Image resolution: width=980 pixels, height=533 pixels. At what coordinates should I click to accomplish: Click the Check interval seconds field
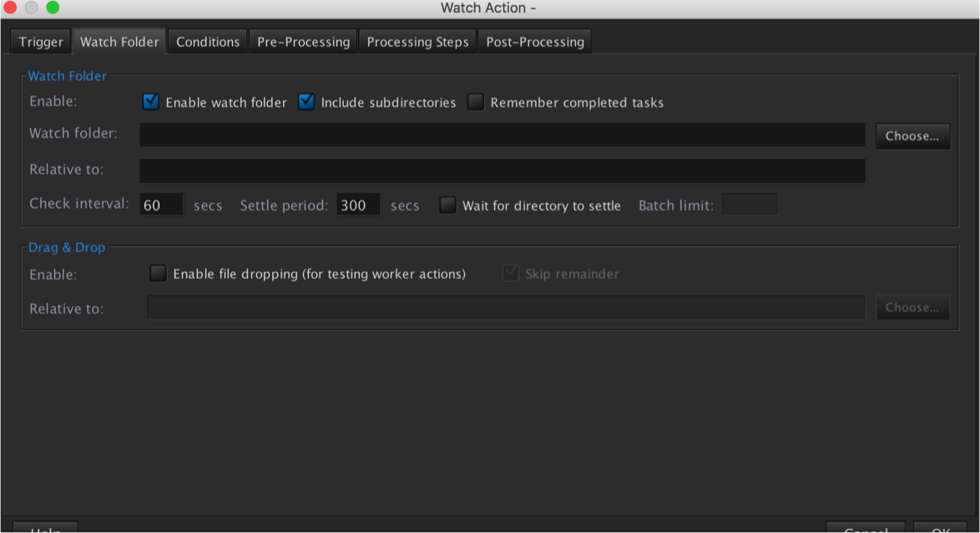pos(161,206)
